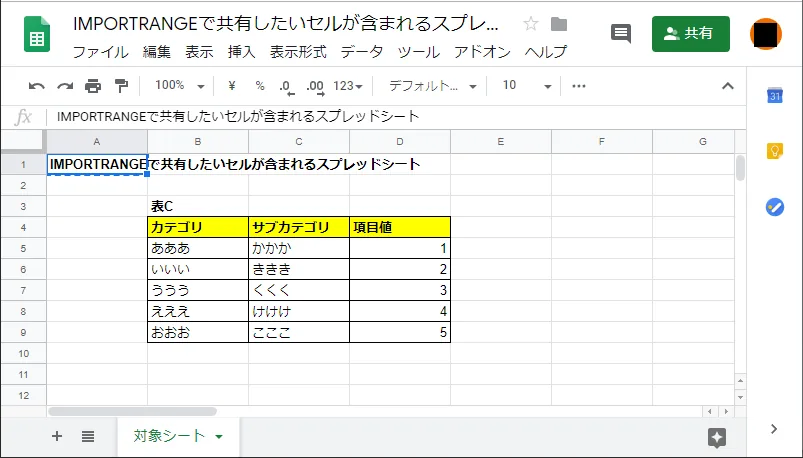
Task: Show the all sheets list
Action: [88, 436]
